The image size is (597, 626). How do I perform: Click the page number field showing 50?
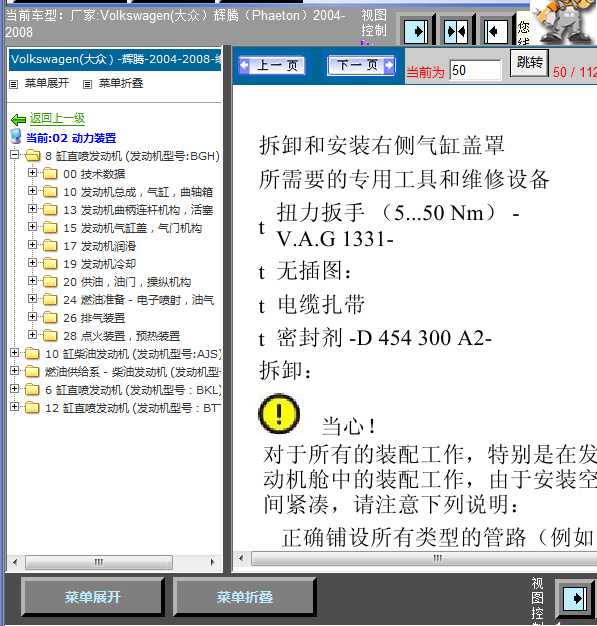point(475,71)
